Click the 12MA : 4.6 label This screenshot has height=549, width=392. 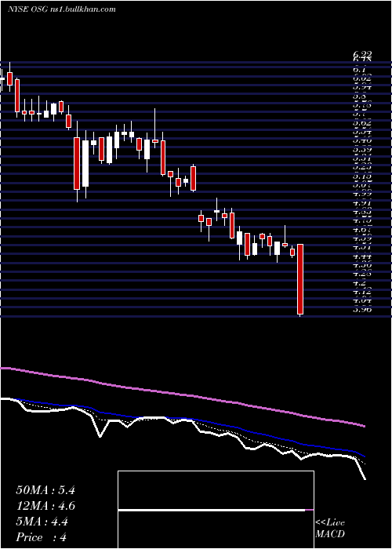[x=45, y=506]
